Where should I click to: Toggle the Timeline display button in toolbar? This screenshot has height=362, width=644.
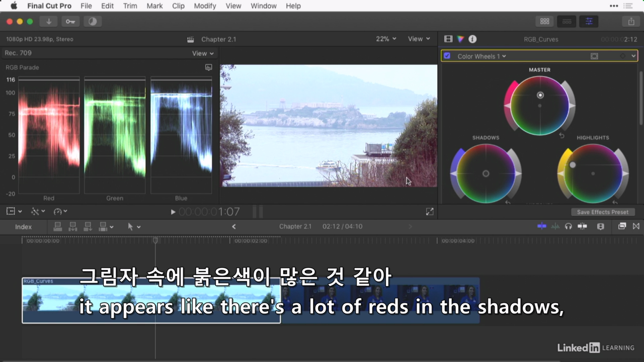(567, 22)
